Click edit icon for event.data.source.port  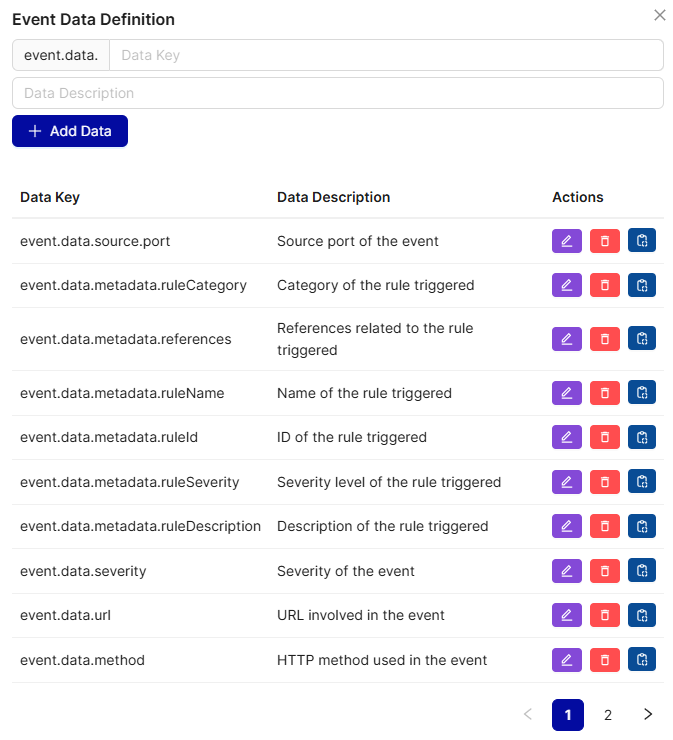point(566,241)
